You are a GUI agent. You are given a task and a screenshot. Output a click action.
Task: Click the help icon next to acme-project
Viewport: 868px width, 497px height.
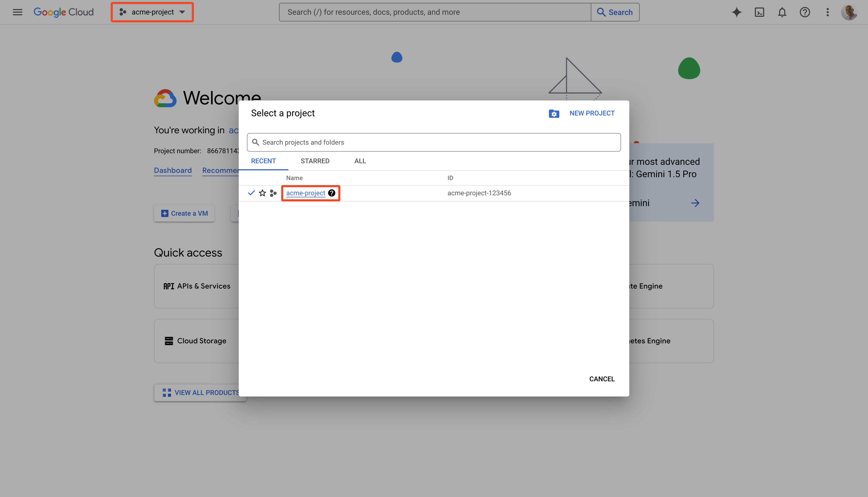pos(332,193)
